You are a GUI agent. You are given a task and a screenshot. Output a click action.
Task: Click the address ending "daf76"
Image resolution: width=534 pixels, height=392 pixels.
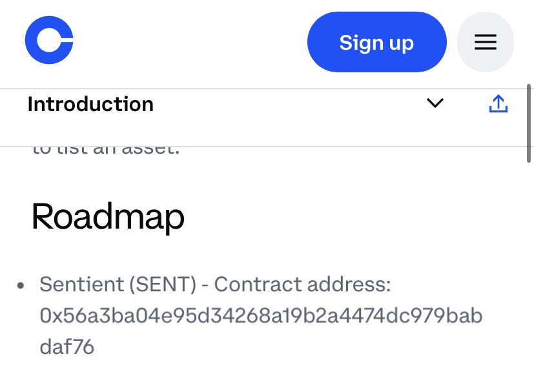(67, 347)
